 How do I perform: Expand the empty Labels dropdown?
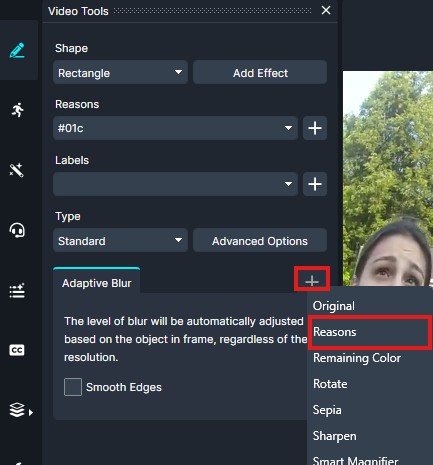175,184
